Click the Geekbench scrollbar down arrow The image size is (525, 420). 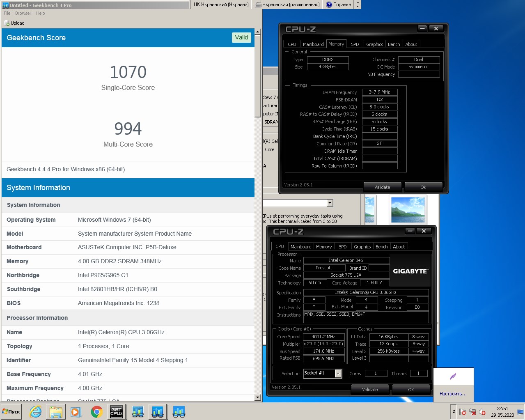tap(257, 397)
